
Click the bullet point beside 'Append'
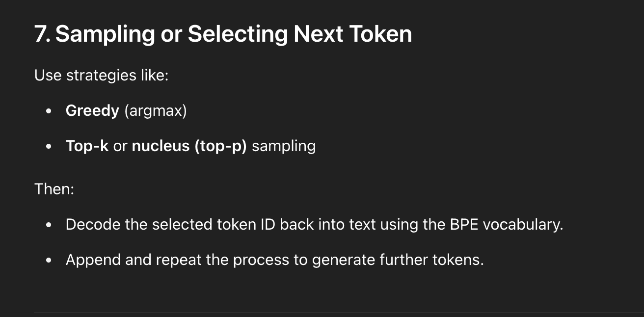click(48, 260)
